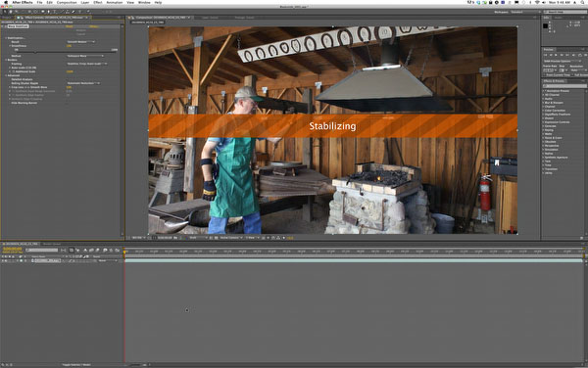Image resolution: width=588 pixels, height=368 pixels.
Task: Toggle frame blending switch in timeline
Action: click(91, 251)
